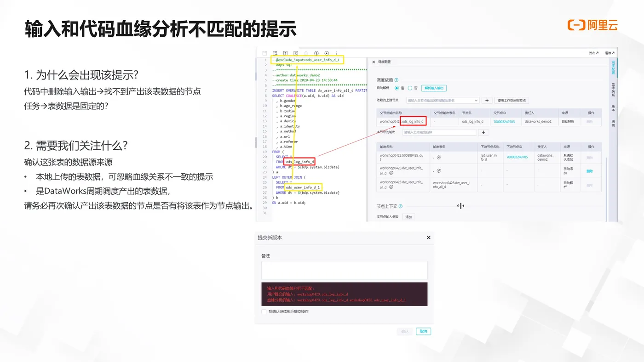644x362 pixels.
Task: Open the 依赖的上游节点 dropdown
Action: [x=443, y=100]
